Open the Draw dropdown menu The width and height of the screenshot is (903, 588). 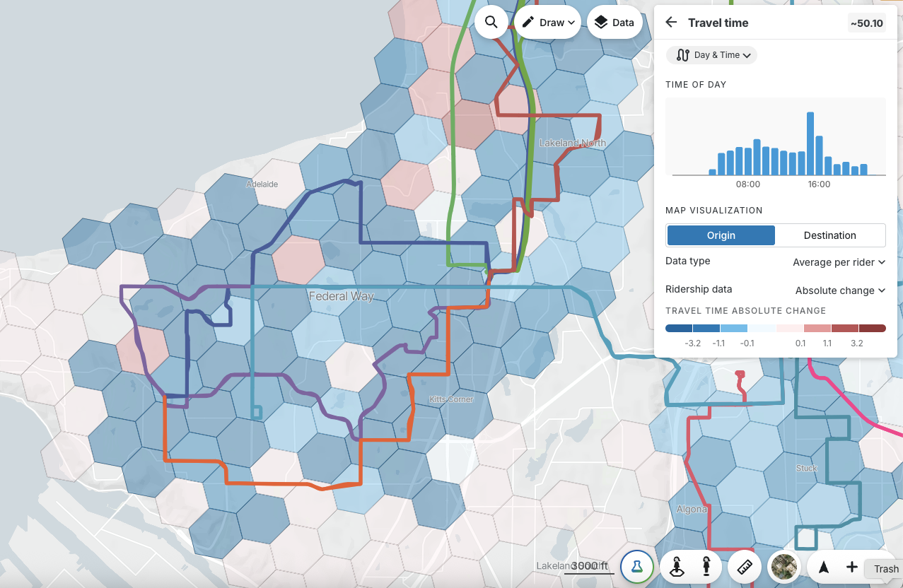point(547,22)
